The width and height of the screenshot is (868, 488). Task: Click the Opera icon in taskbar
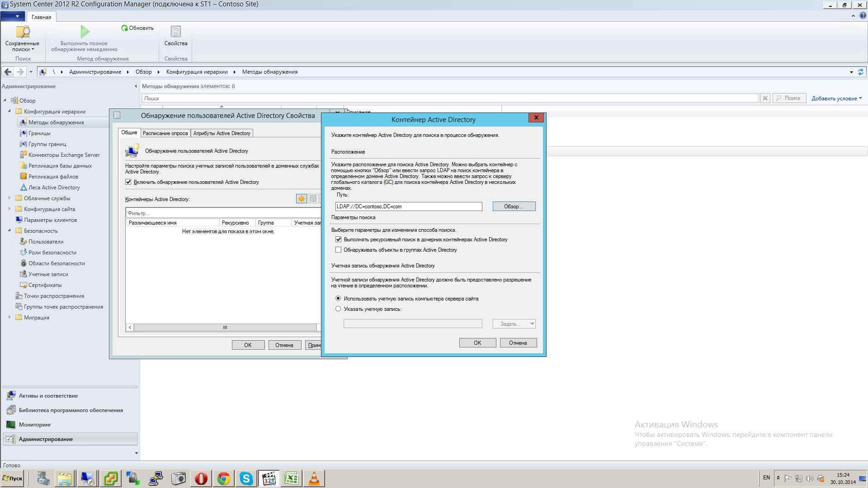[x=201, y=479]
